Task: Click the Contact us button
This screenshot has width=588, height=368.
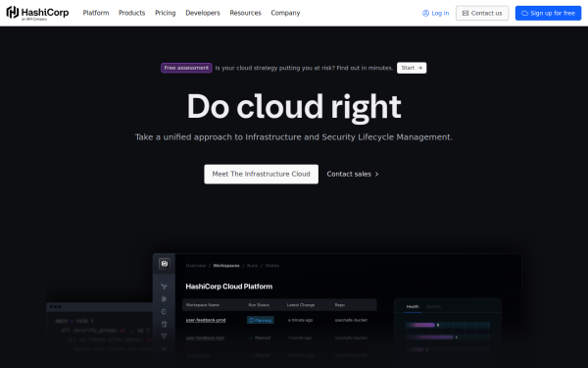Action: pos(482,13)
